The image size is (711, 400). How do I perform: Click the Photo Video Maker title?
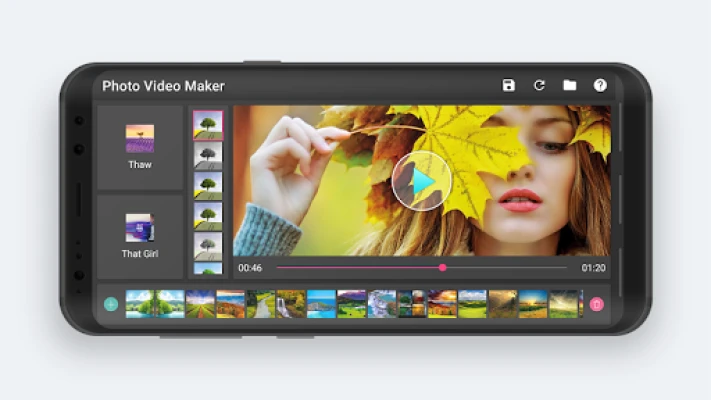(163, 86)
